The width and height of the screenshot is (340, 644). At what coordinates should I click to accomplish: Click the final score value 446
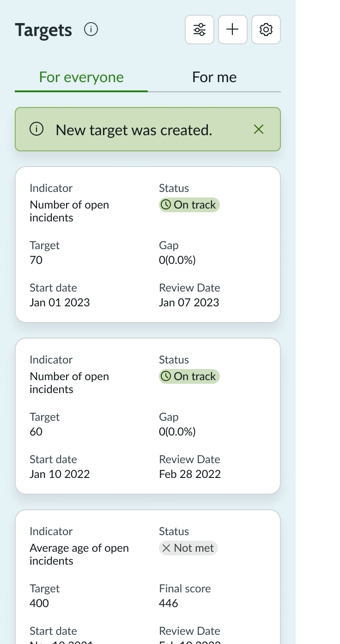[x=169, y=603]
